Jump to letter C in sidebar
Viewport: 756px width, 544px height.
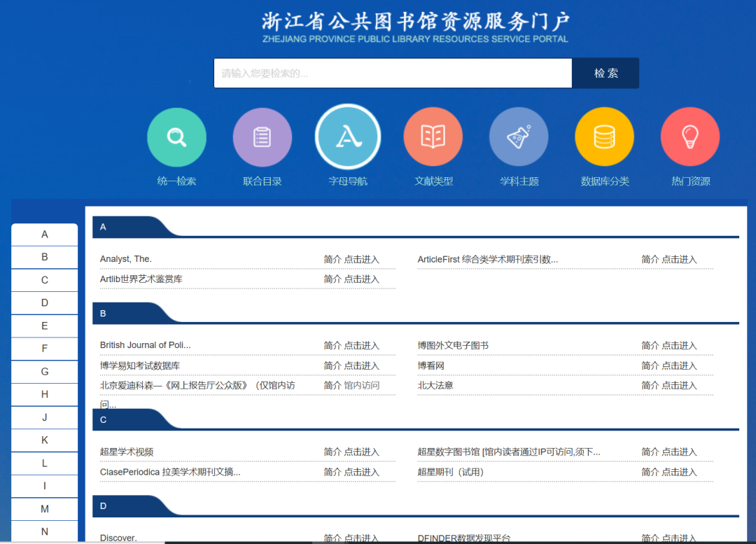(x=44, y=280)
